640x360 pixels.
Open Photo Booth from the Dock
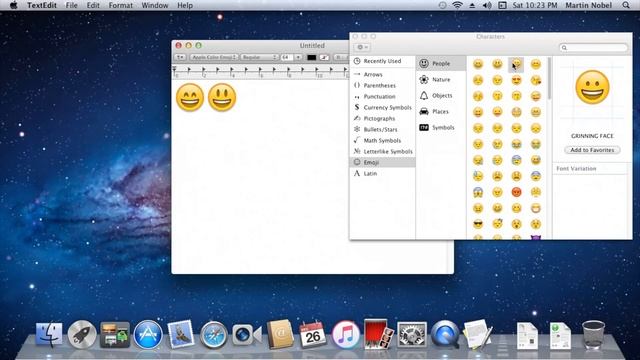pyautogui.click(x=378, y=335)
